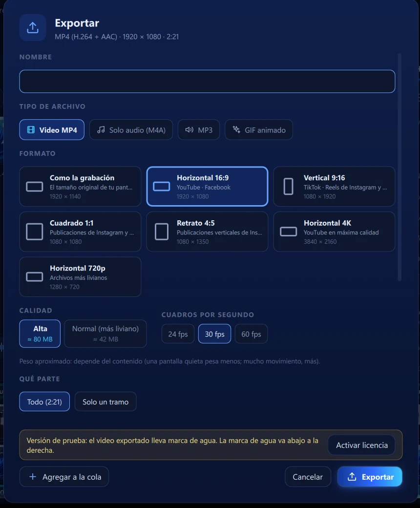
Task: Start the export with the Exportar button
Action: 370,477
